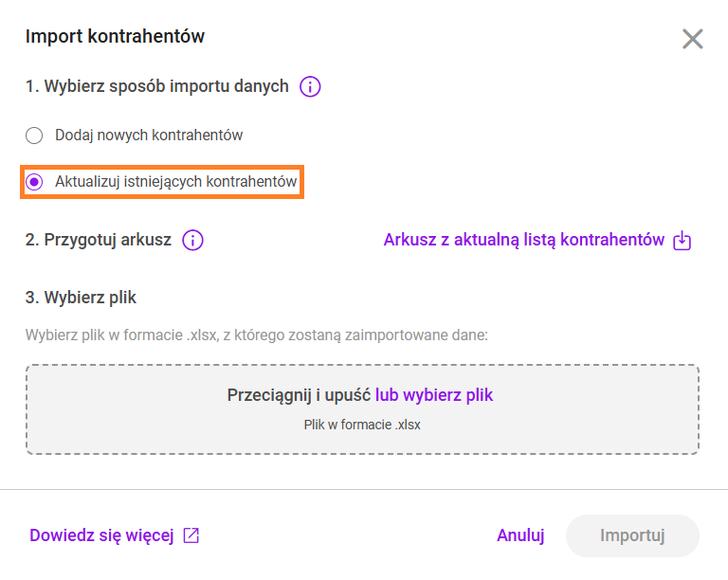This screenshot has height=580, width=728.
Task: Click the "1. Wybierz sposób importu danych" heading
Action: (157, 86)
